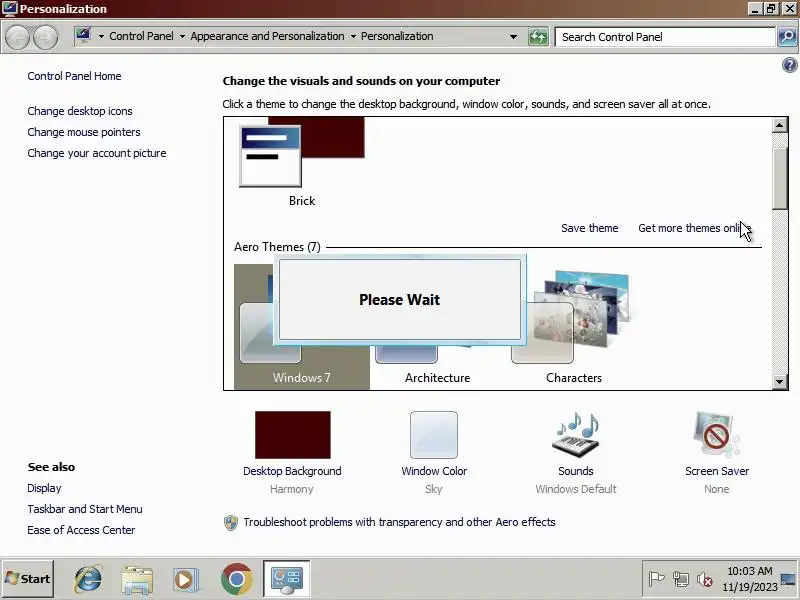Click Troubleshoot problems with transparency link
800x600 pixels.
click(399, 522)
